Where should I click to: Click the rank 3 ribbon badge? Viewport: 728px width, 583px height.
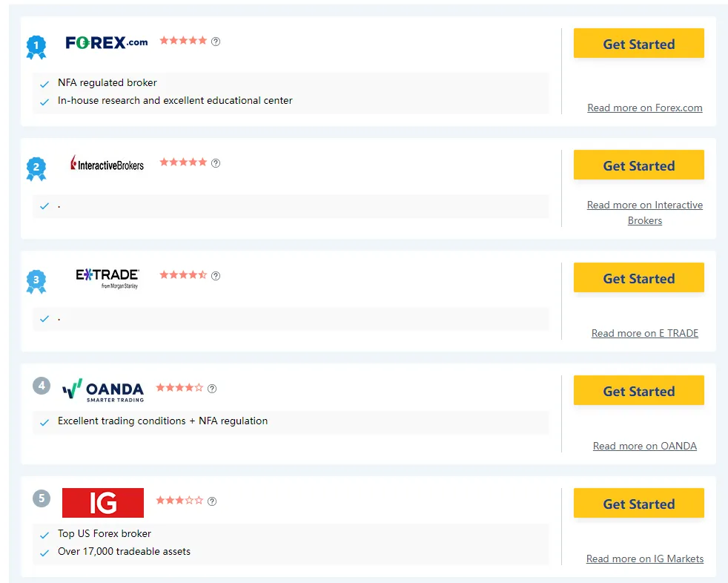coord(36,282)
